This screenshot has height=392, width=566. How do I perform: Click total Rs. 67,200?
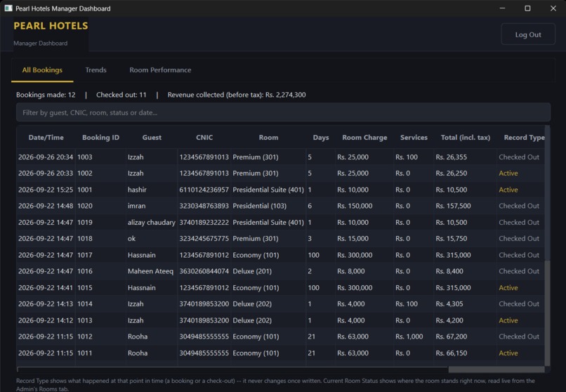[x=452, y=337]
